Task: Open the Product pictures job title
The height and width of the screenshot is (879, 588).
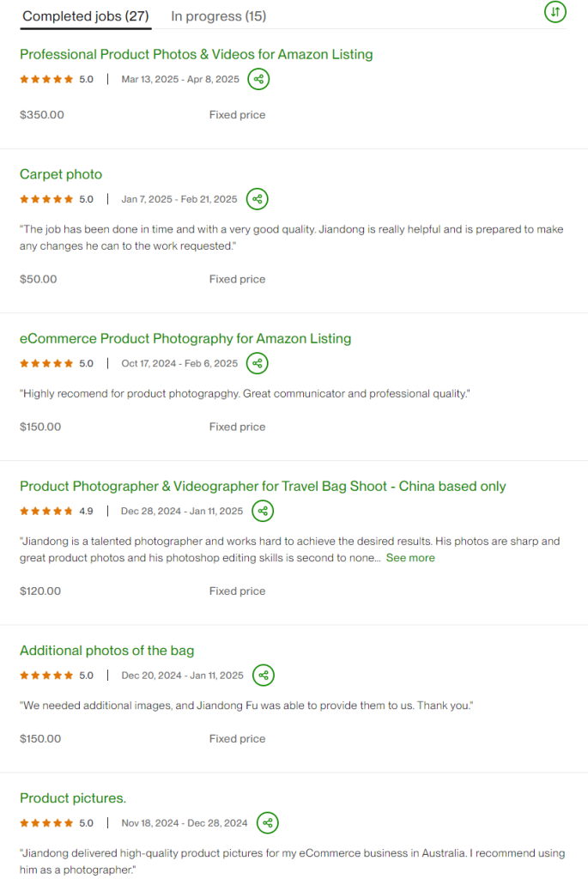Action: (73, 798)
